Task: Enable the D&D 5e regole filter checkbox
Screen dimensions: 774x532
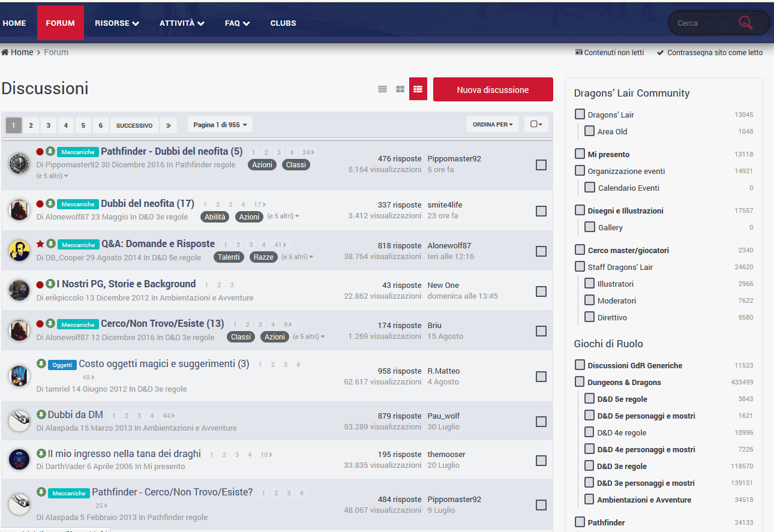Action: click(589, 398)
